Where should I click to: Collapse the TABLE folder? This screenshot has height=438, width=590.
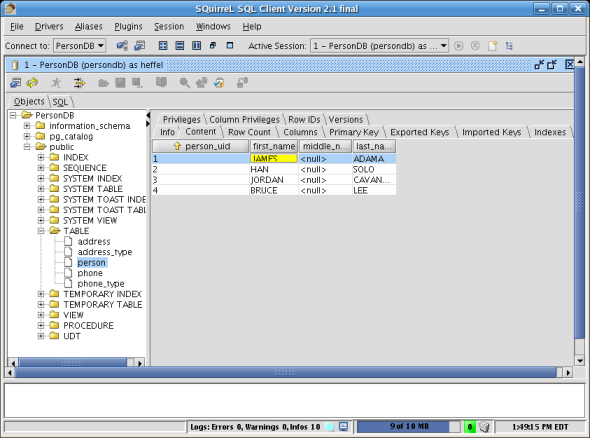pos(41,231)
